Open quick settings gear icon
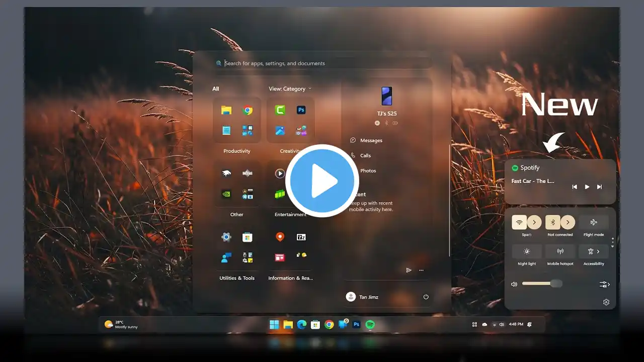 pos(606,302)
